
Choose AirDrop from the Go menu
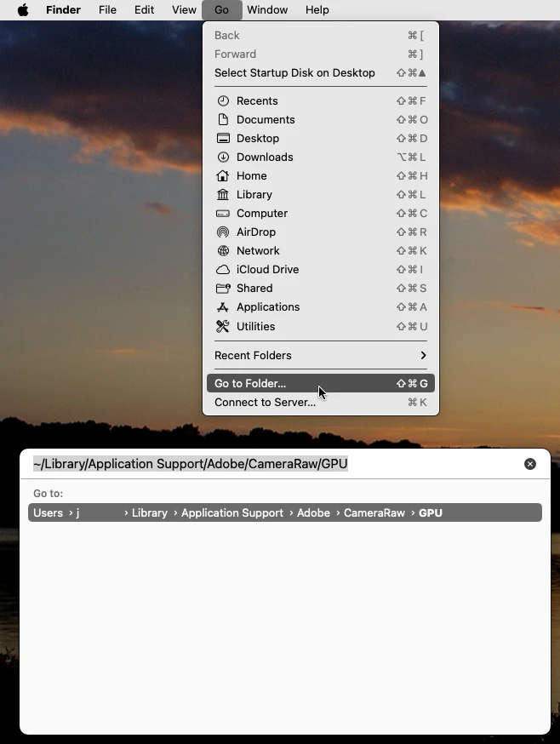(x=321, y=232)
